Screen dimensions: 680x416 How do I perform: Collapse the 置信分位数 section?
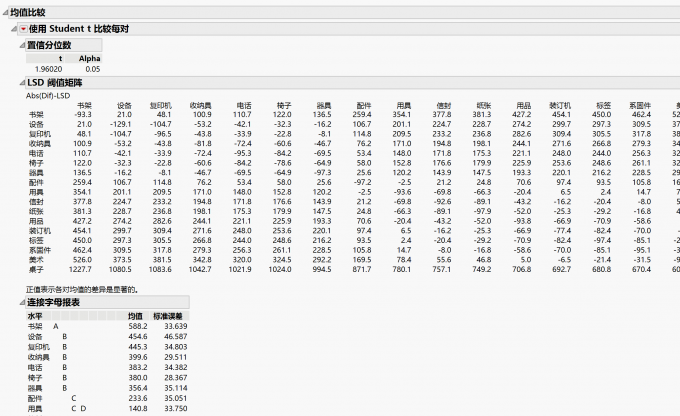(x=20, y=45)
